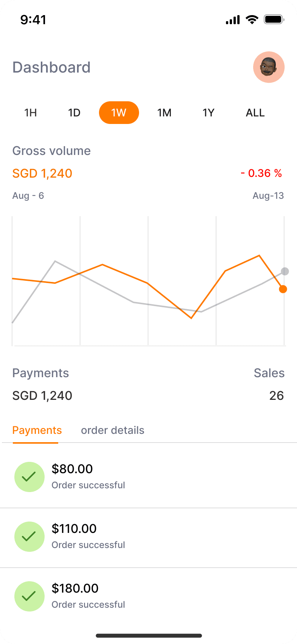The height and width of the screenshot is (644, 297).
Task: Open the profile avatar icon
Action: 269,67
